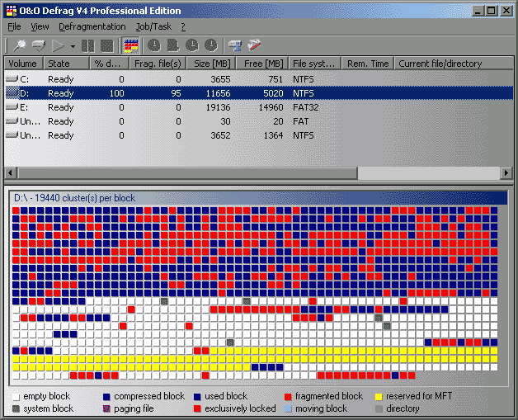Viewport: 518px width, 420px height.
Task: Toggle the colored cluster view button
Action: click(131, 45)
